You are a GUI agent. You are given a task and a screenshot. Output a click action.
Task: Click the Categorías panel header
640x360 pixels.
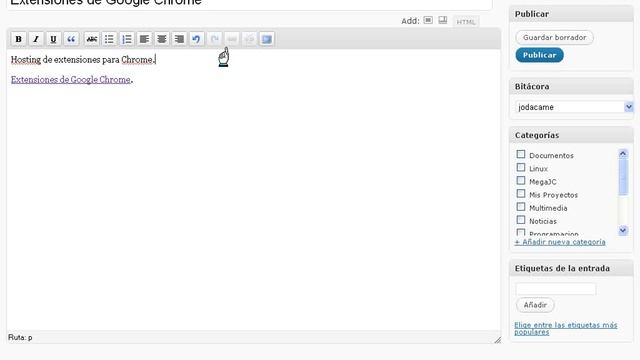point(571,135)
